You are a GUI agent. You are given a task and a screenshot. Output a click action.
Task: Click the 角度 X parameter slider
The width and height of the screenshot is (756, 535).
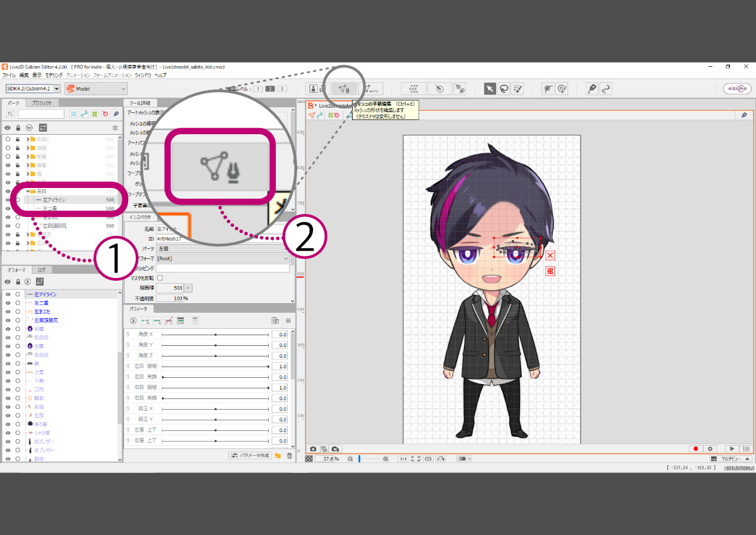click(x=216, y=335)
